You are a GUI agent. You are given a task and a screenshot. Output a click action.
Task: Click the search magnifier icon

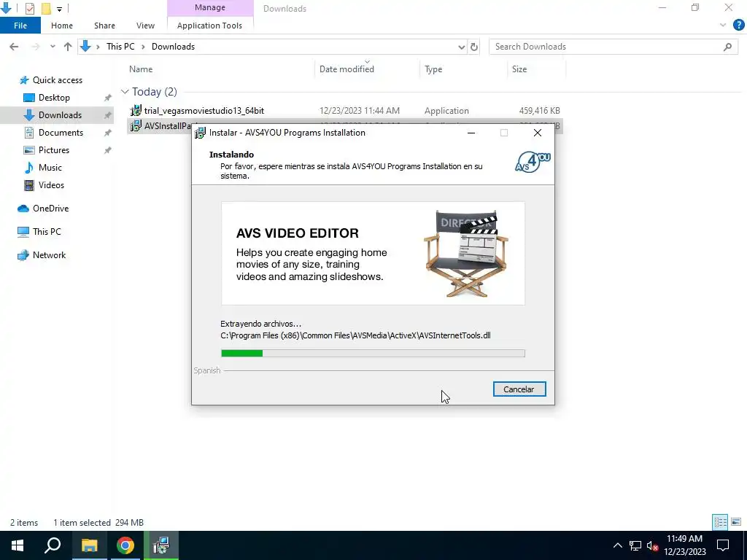(727, 47)
